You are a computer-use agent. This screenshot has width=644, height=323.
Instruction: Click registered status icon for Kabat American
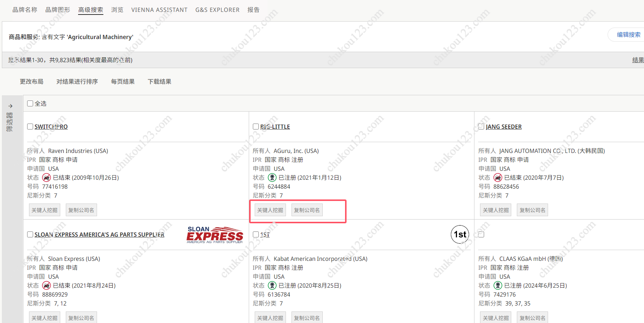272,285
